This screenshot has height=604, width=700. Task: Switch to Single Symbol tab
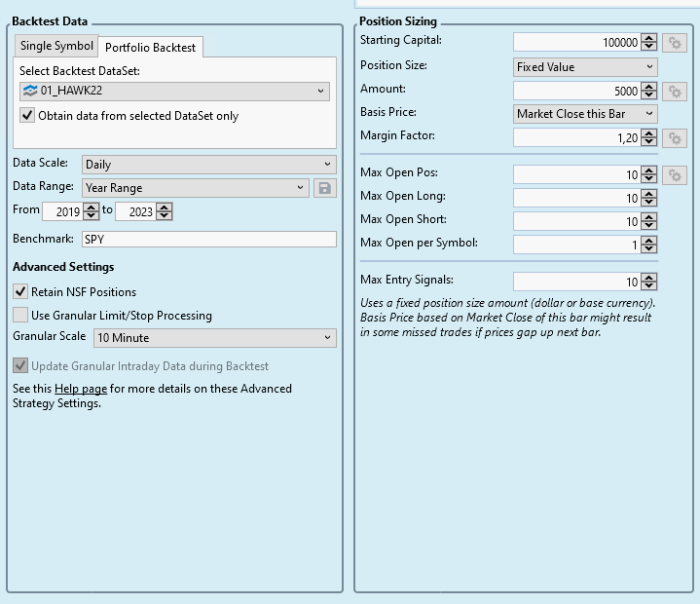click(x=56, y=46)
